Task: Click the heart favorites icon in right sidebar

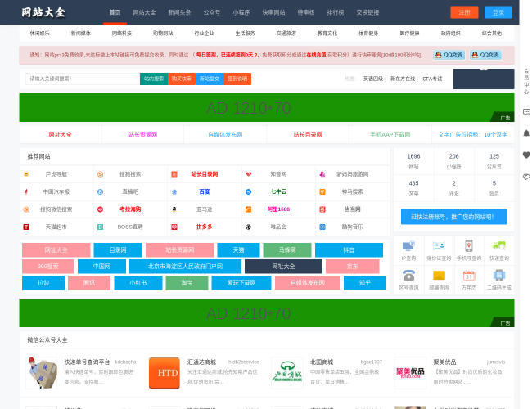Action: click(x=526, y=155)
